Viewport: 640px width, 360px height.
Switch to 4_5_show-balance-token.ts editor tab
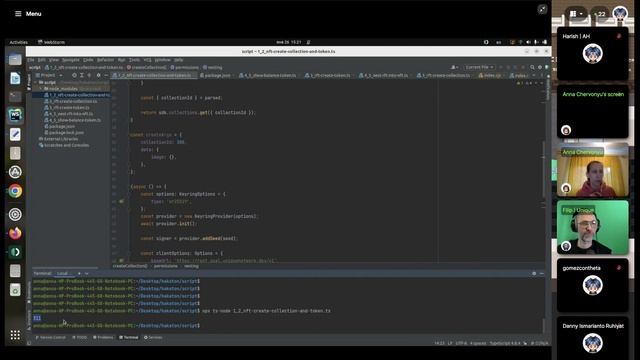[x=269, y=76]
